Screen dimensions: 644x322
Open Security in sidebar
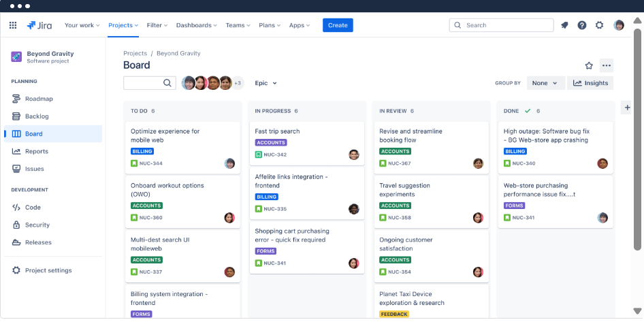point(53,225)
